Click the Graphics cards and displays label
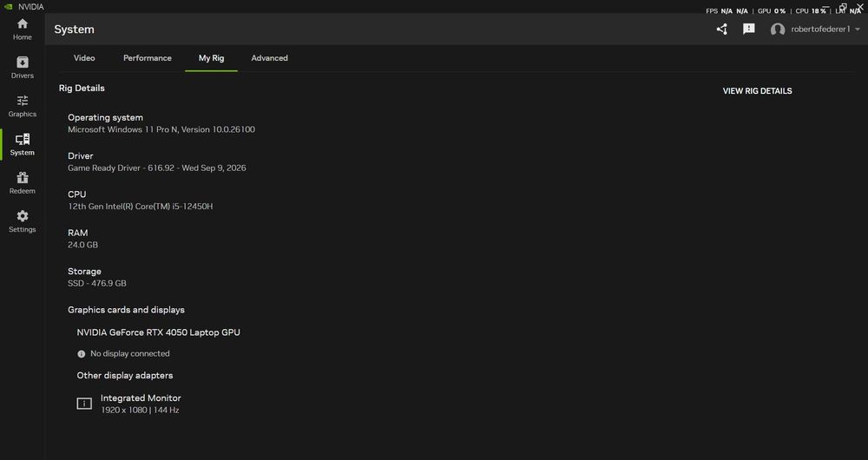Image resolution: width=868 pixels, height=460 pixels. [126, 310]
